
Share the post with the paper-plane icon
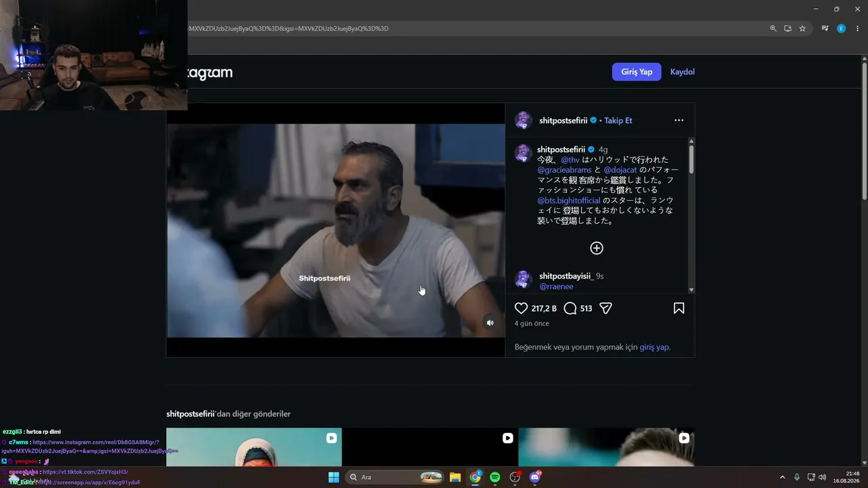(x=606, y=308)
